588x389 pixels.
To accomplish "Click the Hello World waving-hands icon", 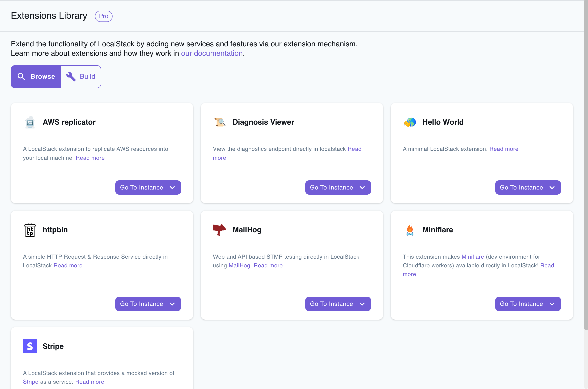I will point(410,122).
